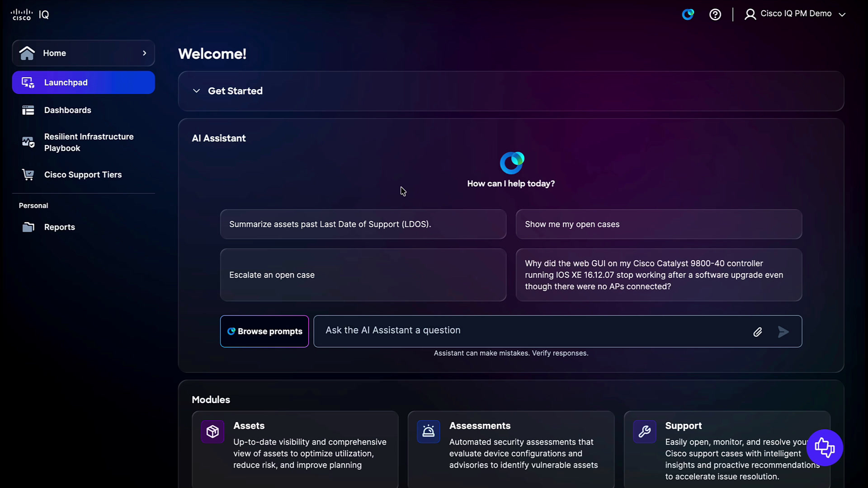Image resolution: width=868 pixels, height=488 pixels.
Task: Click the paperclip attach file icon
Action: (758, 332)
